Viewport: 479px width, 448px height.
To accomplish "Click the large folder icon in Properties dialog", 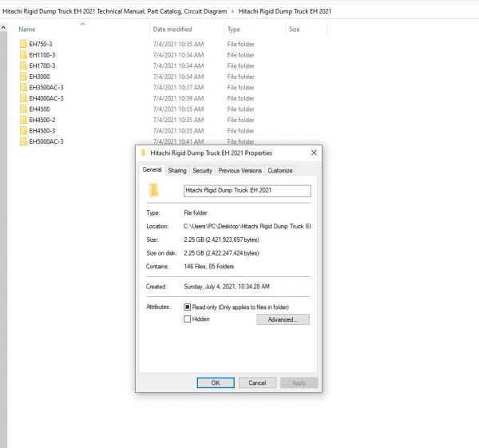I will (x=153, y=190).
